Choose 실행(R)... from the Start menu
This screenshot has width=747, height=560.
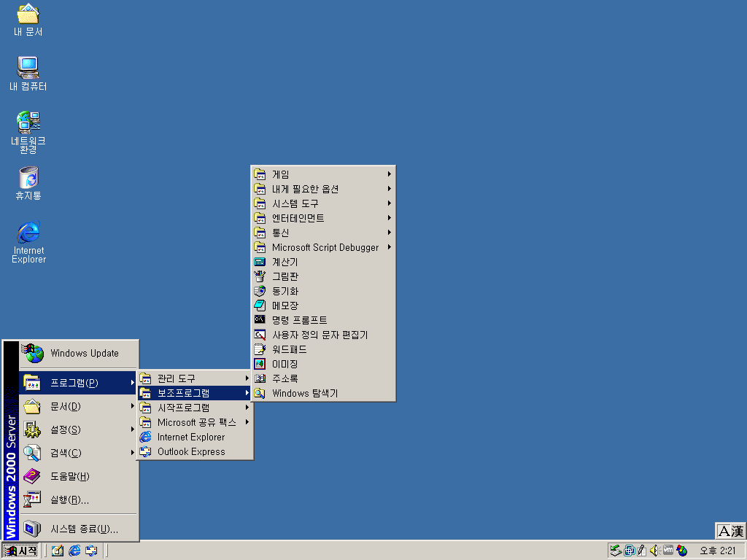tap(79, 499)
